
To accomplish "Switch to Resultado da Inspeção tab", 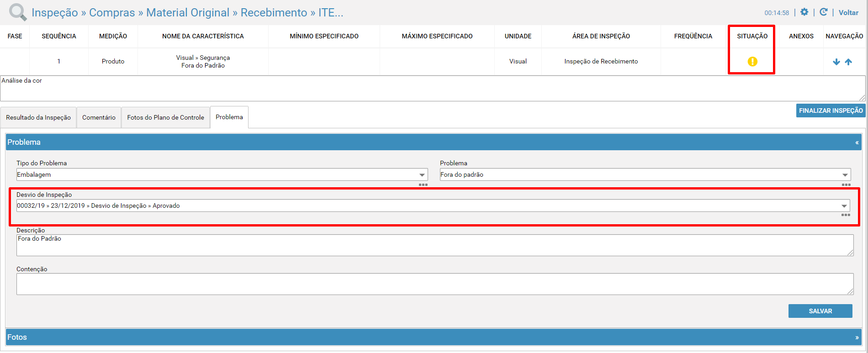I will pos(38,117).
